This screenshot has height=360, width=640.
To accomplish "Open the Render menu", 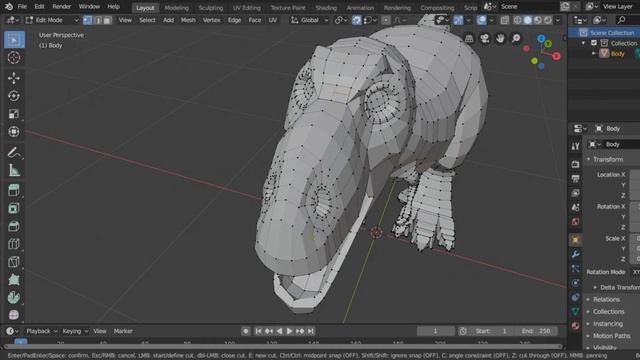I will click(x=61, y=7).
